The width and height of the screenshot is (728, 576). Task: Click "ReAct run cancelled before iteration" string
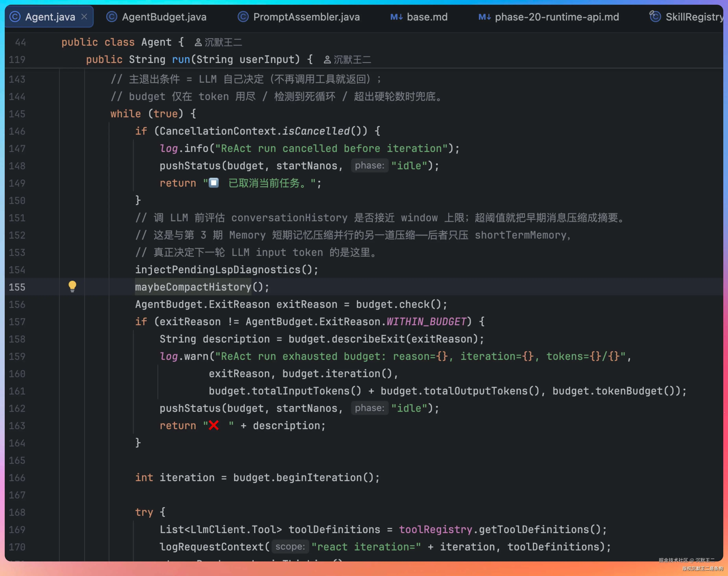tap(331, 148)
